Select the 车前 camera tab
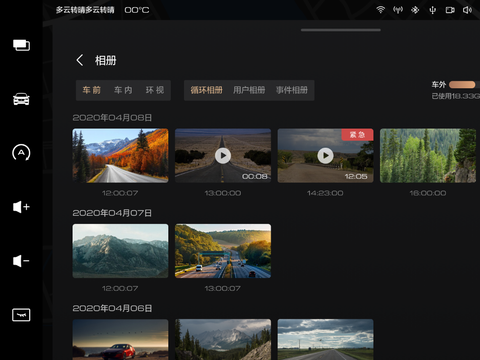Screen dimensions: 480x360 [92, 90]
